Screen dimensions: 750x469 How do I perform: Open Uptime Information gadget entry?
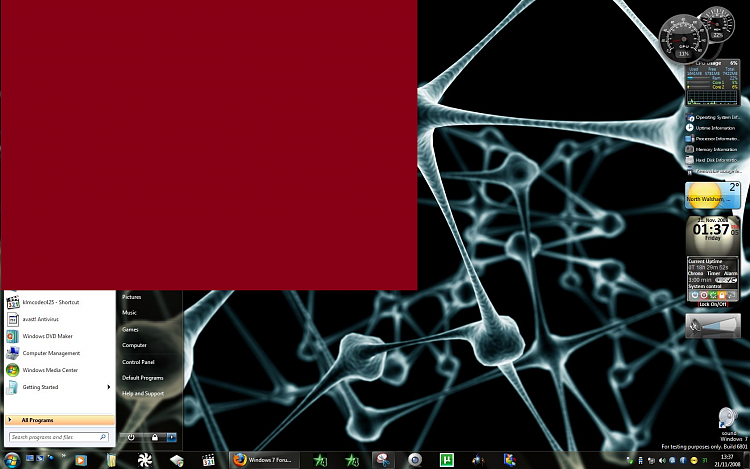click(x=713, y=128)
